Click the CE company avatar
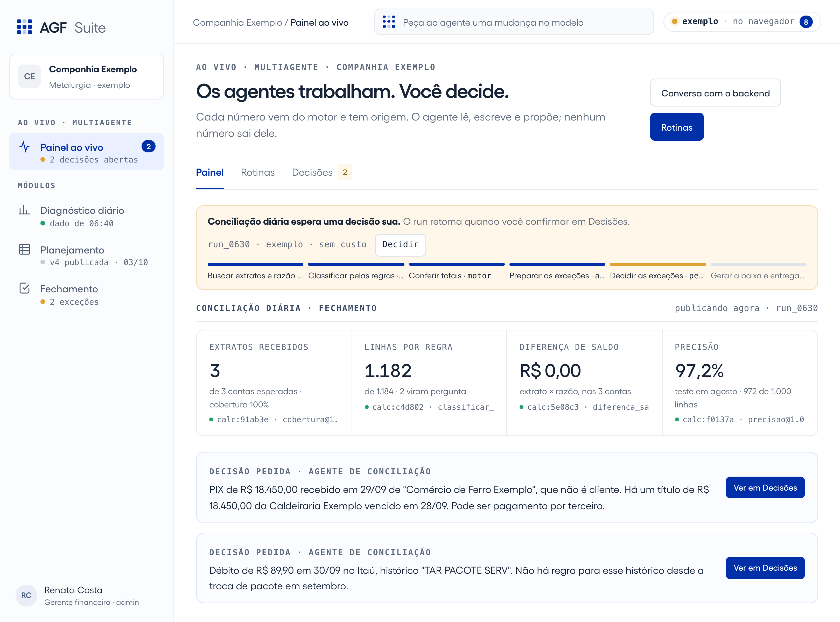 (x=29, y=76)
